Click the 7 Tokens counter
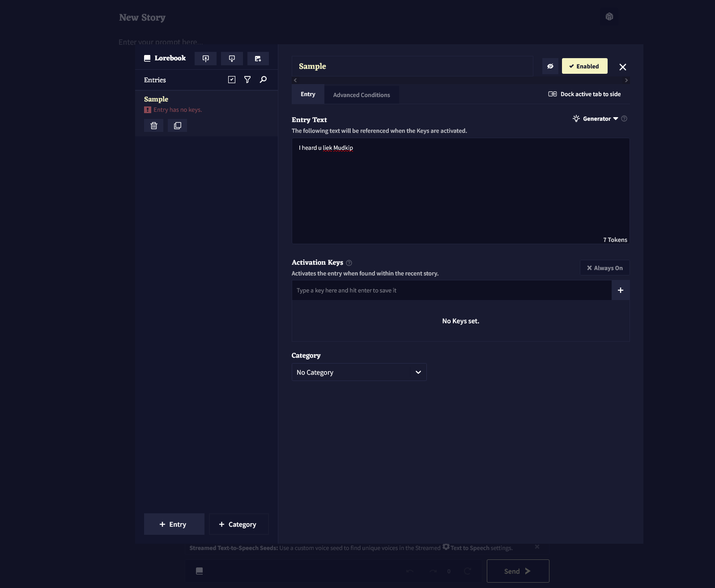Viewport: 715px width, 588px height. pos(615,240)
